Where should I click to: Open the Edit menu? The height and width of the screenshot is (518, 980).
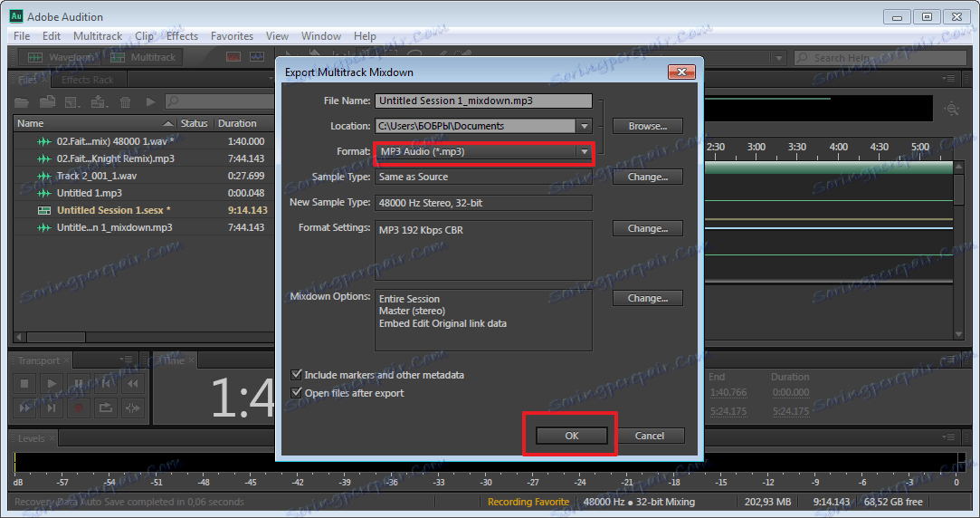(52, 36)
